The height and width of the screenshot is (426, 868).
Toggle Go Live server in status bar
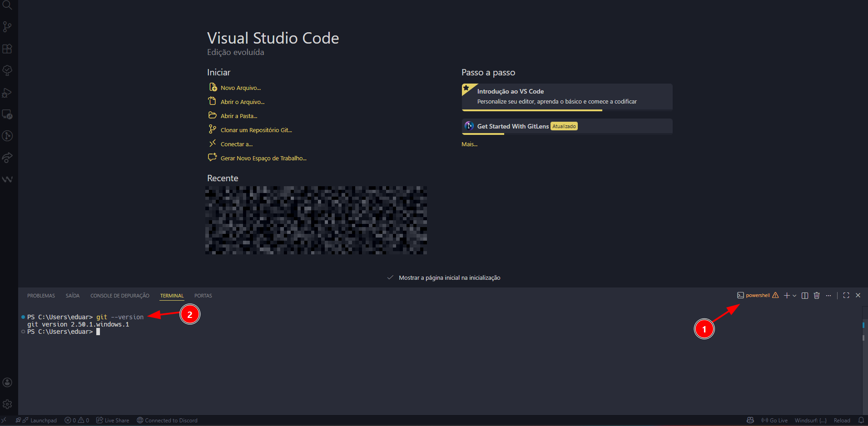[774, 421]
